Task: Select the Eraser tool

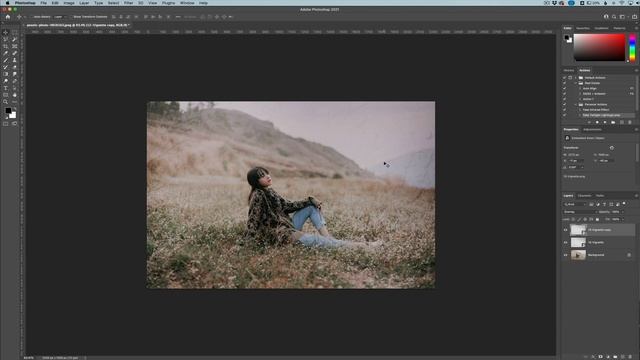Action: [15, 67]
